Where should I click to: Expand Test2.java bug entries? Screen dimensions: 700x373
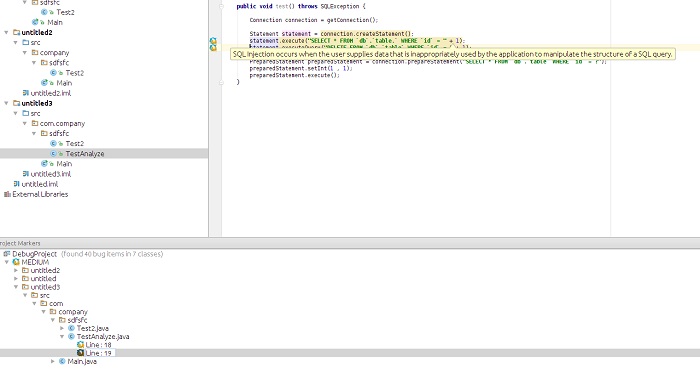pyautogui.click(x=62, y=328)
